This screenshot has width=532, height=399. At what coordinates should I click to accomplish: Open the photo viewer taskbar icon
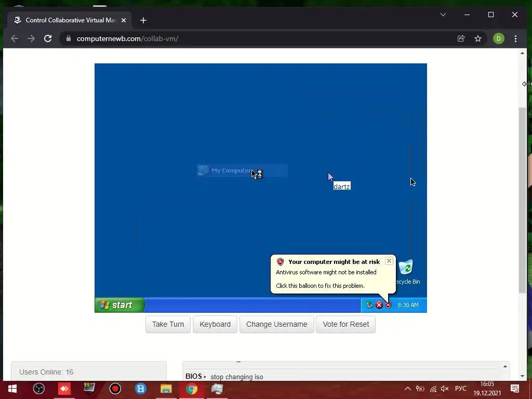[217, 389]
